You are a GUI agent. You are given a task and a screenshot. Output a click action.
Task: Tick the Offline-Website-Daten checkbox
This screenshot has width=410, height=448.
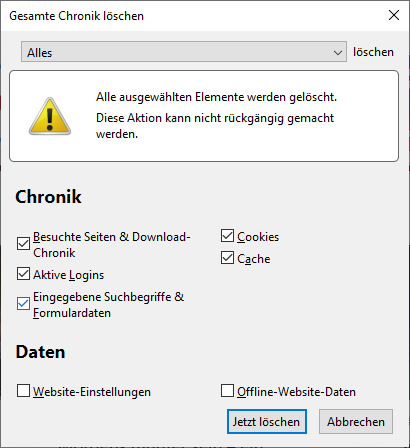tap(227, 391)
